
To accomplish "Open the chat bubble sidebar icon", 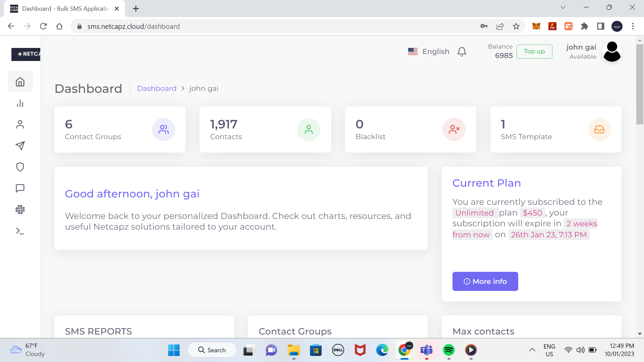I will (x=20, y=188).
